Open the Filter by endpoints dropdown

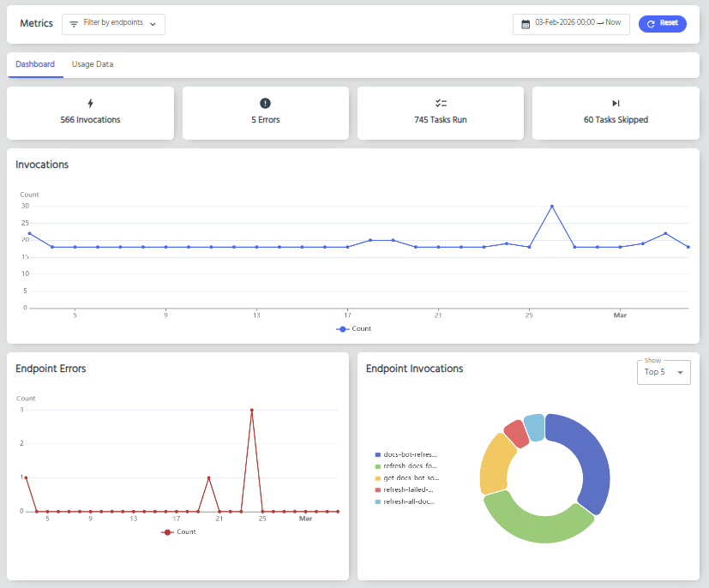point(113,24)
